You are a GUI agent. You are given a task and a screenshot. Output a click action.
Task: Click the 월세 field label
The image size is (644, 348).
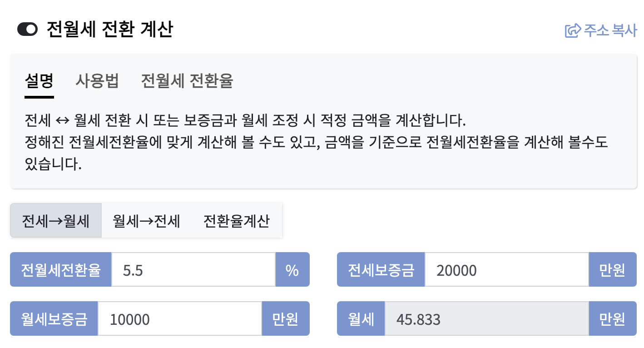361,318
